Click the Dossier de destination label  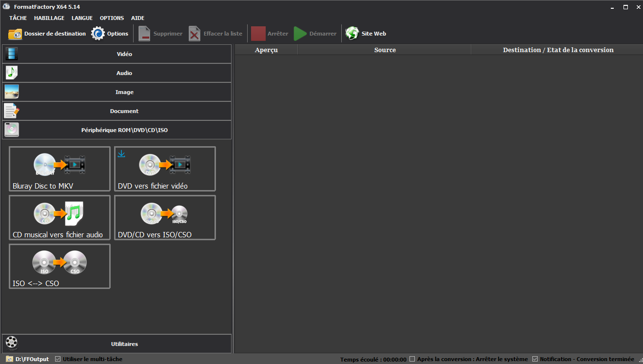55,34
